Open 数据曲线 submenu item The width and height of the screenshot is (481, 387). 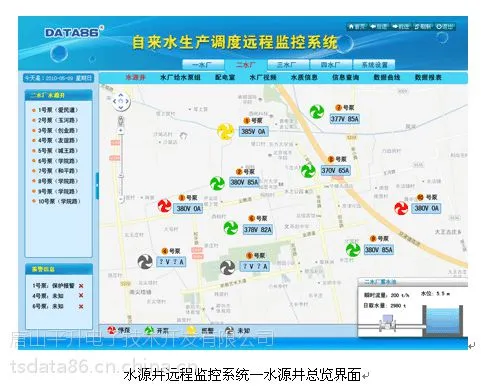point(387,77)
